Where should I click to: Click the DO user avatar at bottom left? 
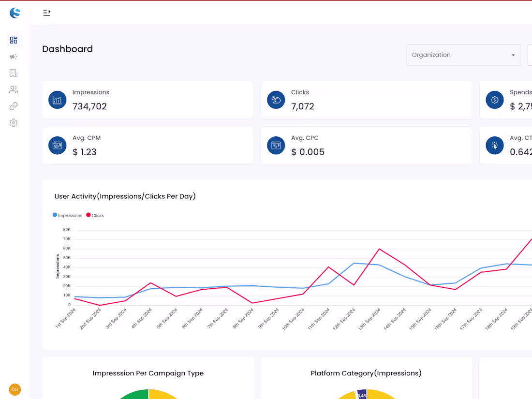15,389
